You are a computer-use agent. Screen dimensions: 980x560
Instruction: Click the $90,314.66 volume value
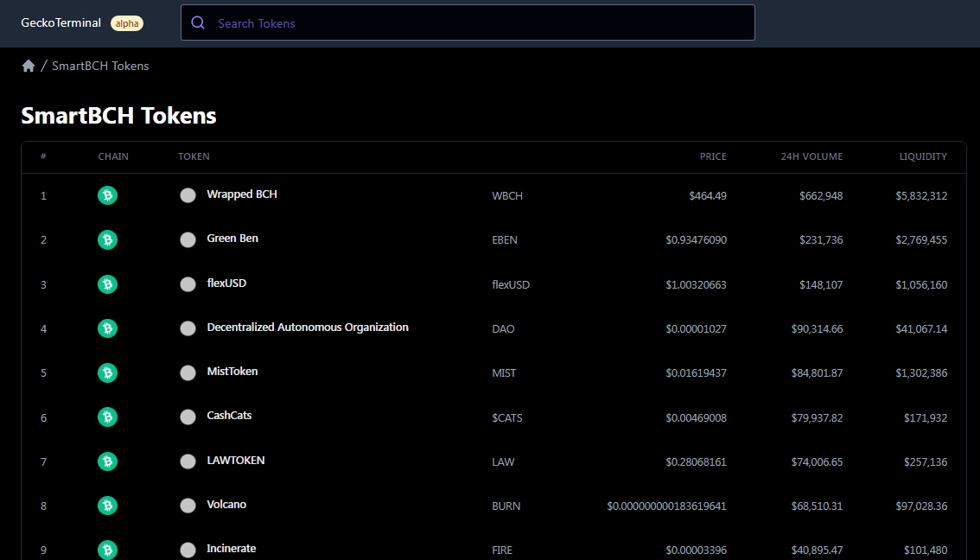(817, 328)
